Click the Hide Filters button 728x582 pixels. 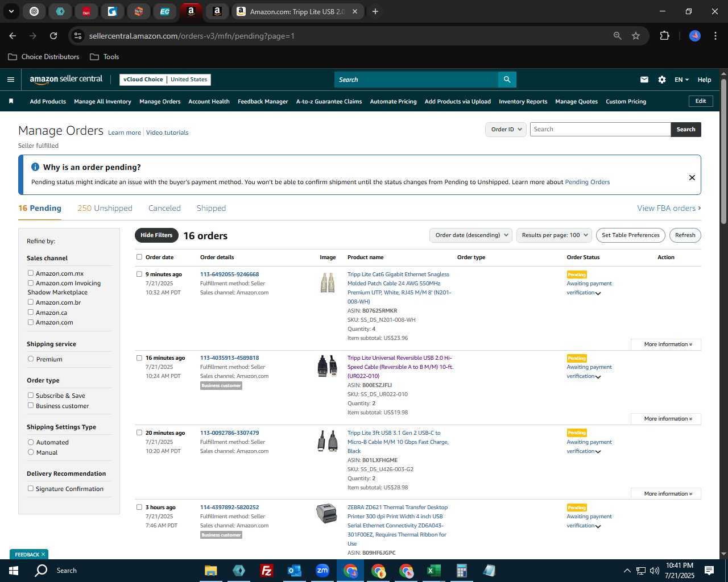(x=156, y=235)
